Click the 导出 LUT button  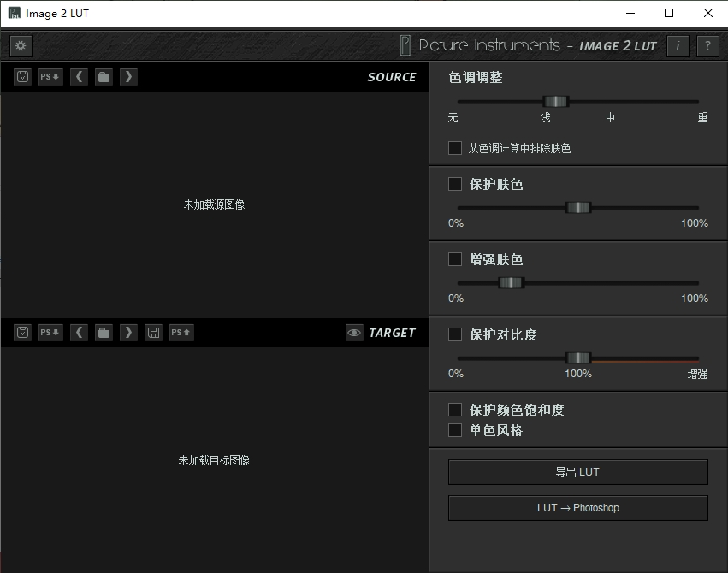click(577, 471)
